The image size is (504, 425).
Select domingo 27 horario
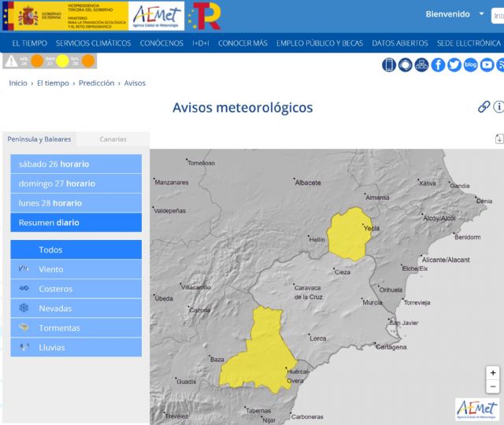pos(76,183)
